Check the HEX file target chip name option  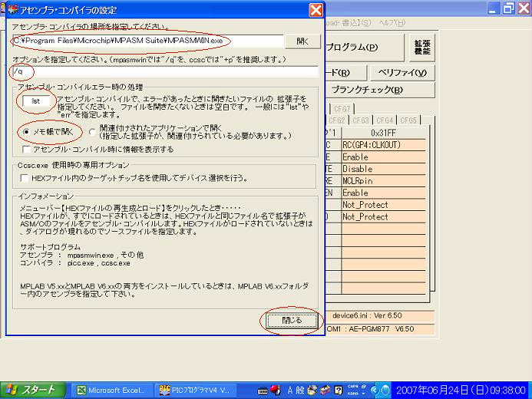point(25,177)
